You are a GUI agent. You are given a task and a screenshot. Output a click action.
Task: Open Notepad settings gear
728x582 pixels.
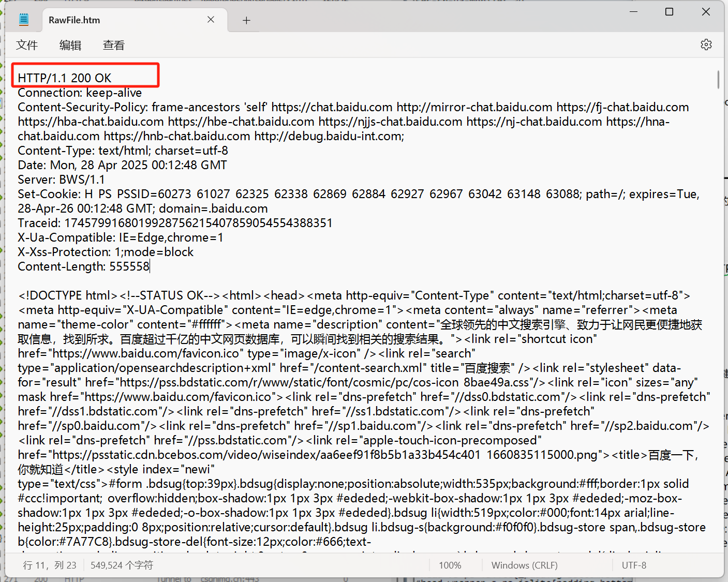tap(706, 44)
